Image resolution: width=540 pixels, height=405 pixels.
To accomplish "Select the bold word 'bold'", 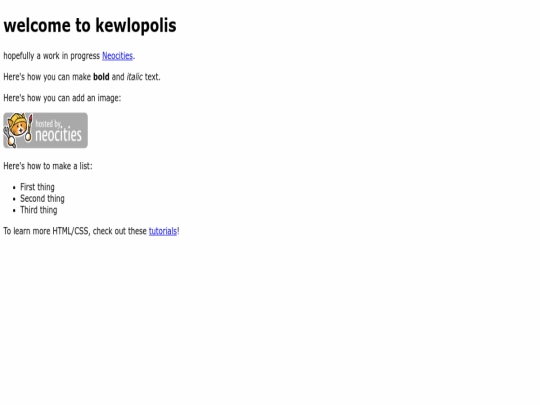I will click(x=101, y=77).
